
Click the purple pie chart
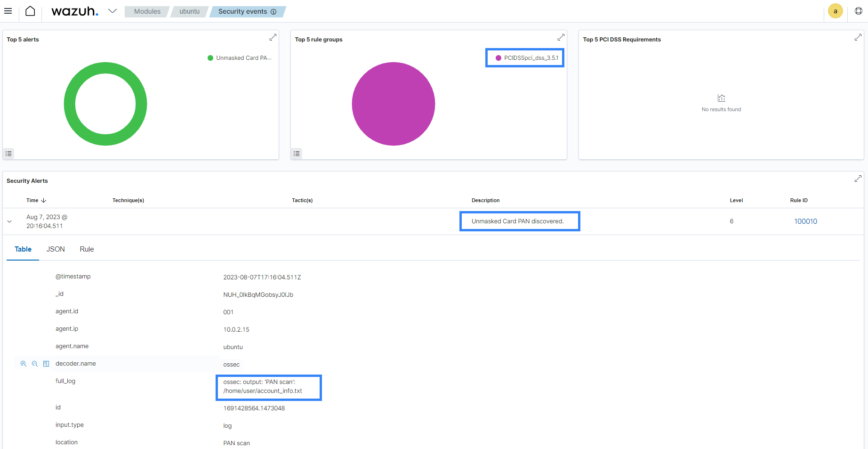click(x=394, y=104)
